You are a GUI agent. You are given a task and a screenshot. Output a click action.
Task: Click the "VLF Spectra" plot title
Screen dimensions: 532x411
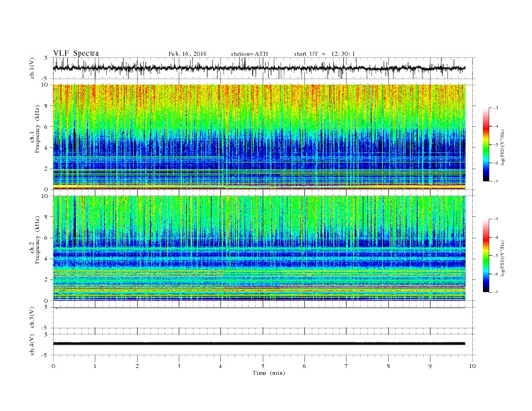[x=76, y=53]
